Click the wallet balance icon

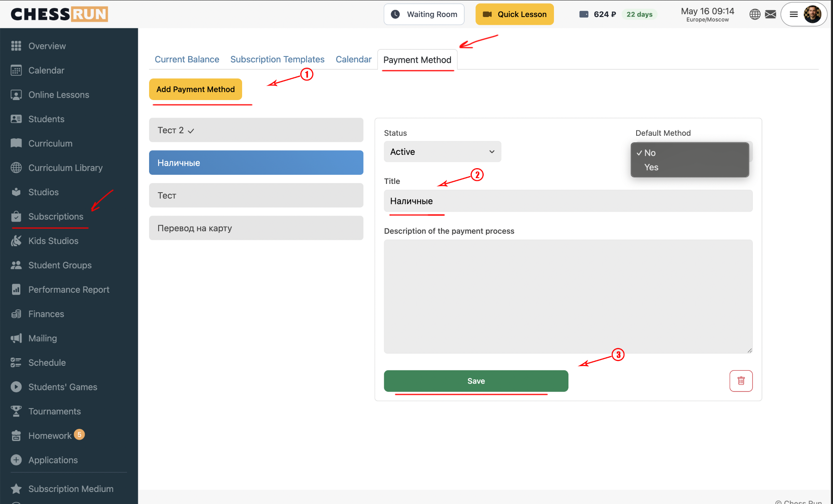(x=584, y=14)
